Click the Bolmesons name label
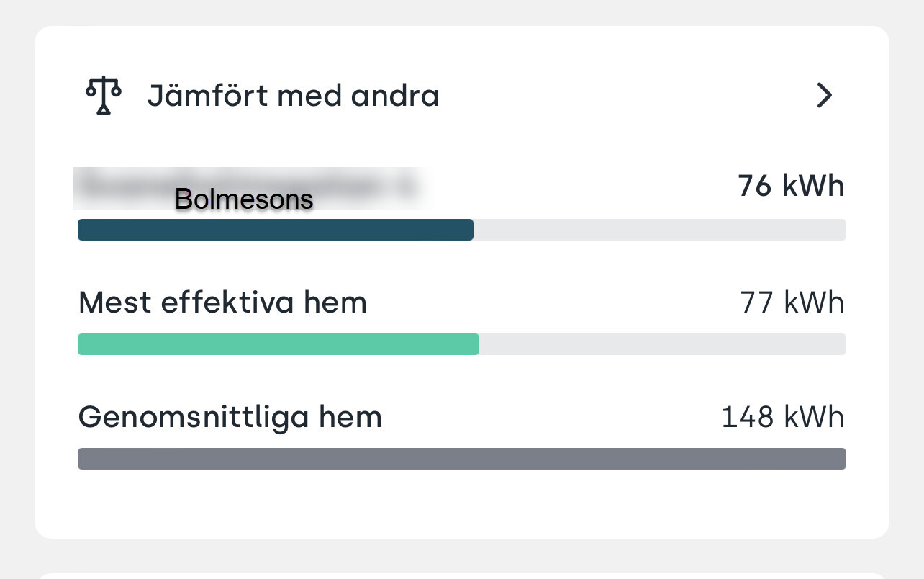The image size is (924, 579). (244, 199)
